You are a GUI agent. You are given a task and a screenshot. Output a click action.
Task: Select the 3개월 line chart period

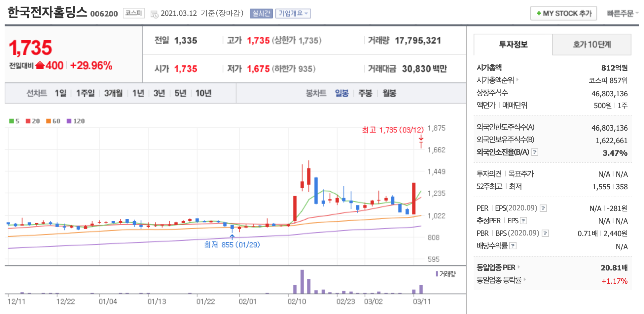114,93
